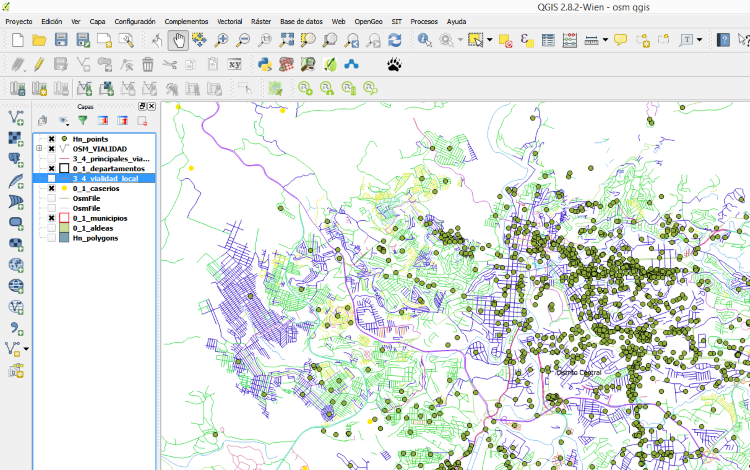Click the black paw print plugin icon
The height and width of the screenshot is (470, 750).
(x=395, y=64)
